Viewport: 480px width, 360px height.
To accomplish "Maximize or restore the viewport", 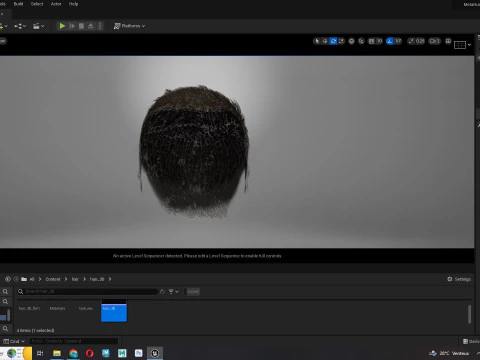I will click(x=448, y=41).
